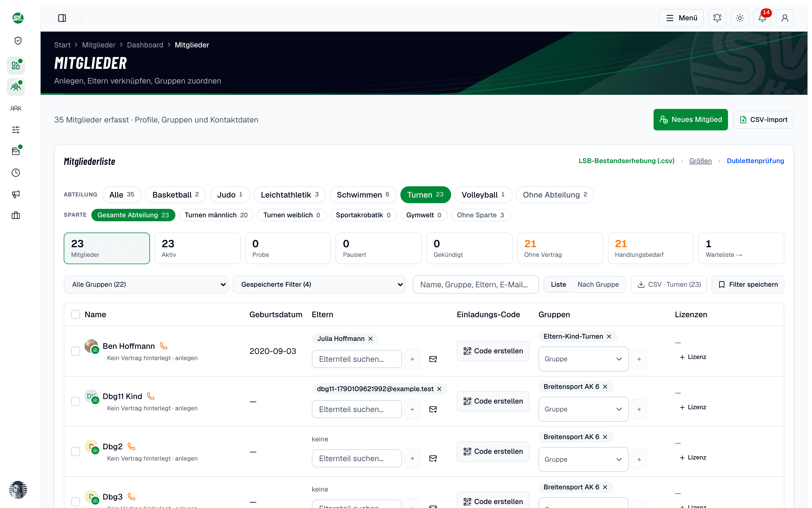Check the Ben Hoffmann row checkbox
The height and width of the screenshot is (508, 812).
76,351
